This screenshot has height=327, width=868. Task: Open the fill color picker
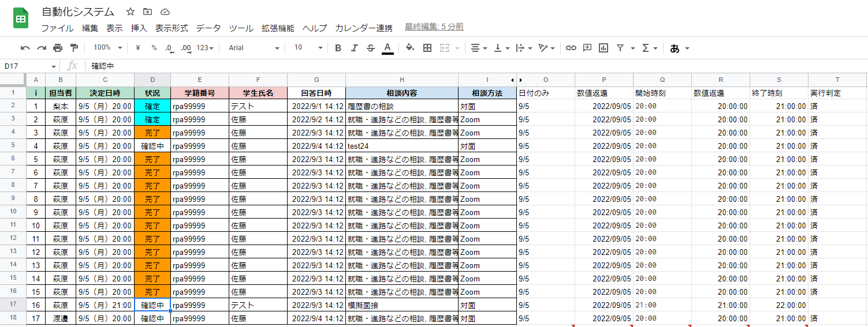[409, 48]
